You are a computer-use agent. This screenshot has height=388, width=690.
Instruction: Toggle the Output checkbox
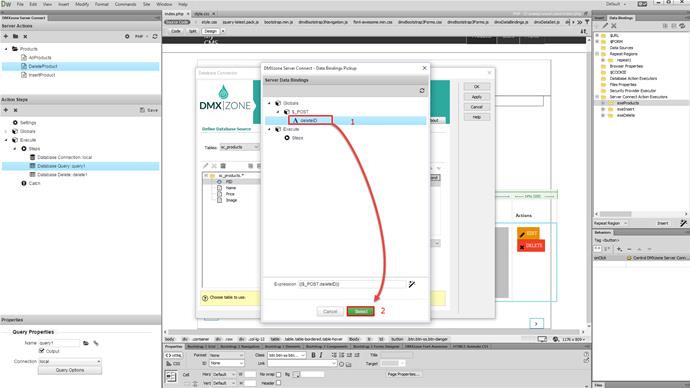tap(42, 351)
